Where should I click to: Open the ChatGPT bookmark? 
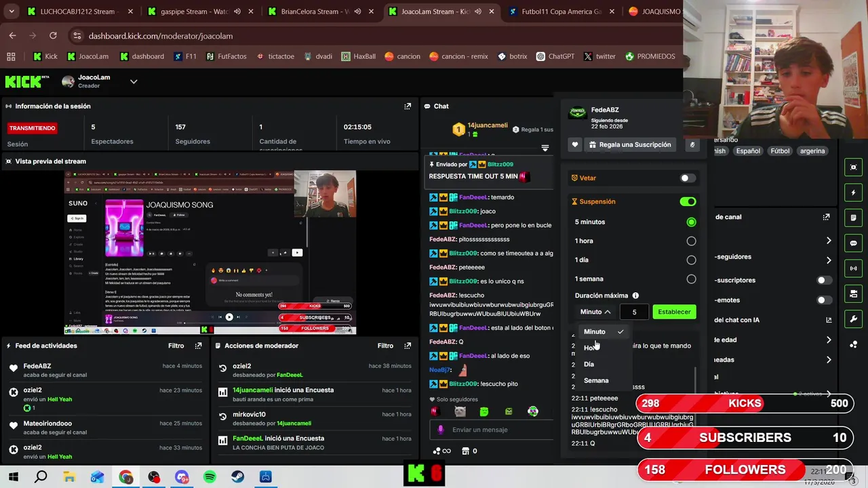click(555, 56)
